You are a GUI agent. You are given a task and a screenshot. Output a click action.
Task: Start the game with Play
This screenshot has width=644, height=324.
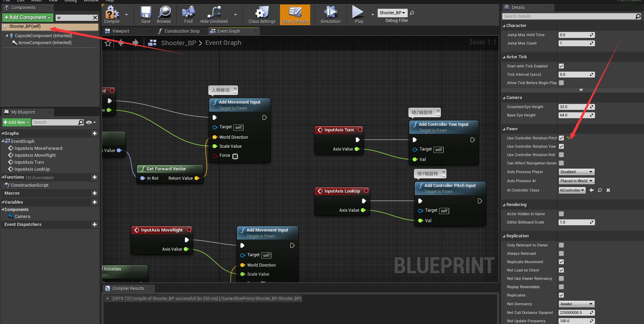[358, 14]
